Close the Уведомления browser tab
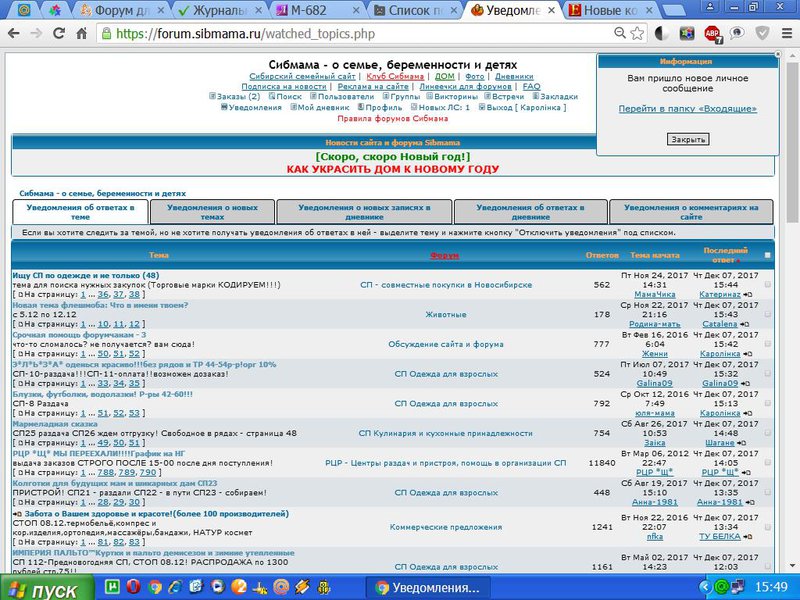Screen dimensions: 800x600 coord(552,11)
